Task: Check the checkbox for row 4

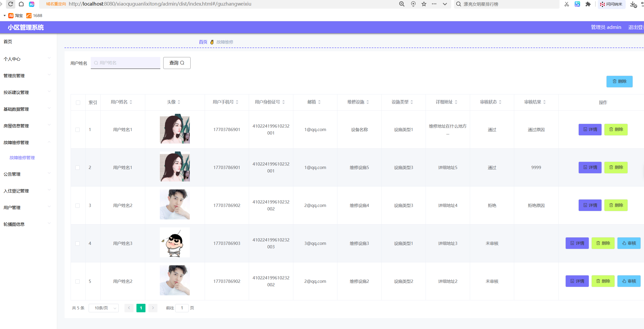Action: pos(78,244)
